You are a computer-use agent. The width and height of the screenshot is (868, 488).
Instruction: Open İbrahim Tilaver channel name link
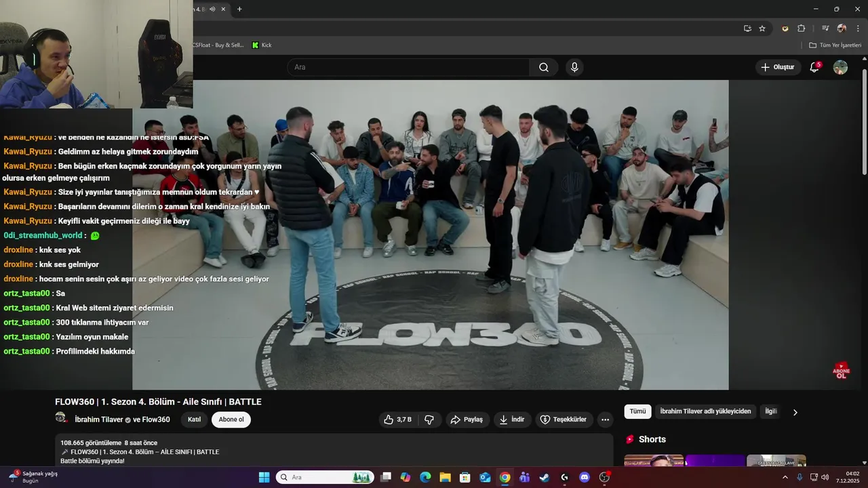[x=98, y=420]
